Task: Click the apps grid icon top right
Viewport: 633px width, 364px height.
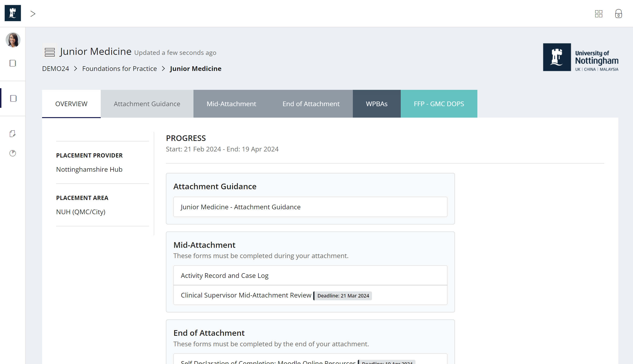Action: pyautogui.click(x=599, y=14)
